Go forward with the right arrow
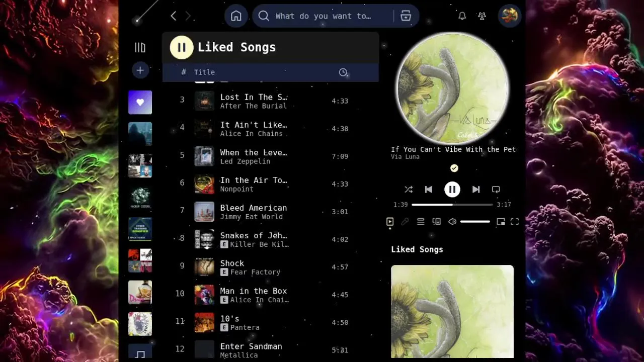The width and height of the screenshot is (644, 362). point(188,16)
